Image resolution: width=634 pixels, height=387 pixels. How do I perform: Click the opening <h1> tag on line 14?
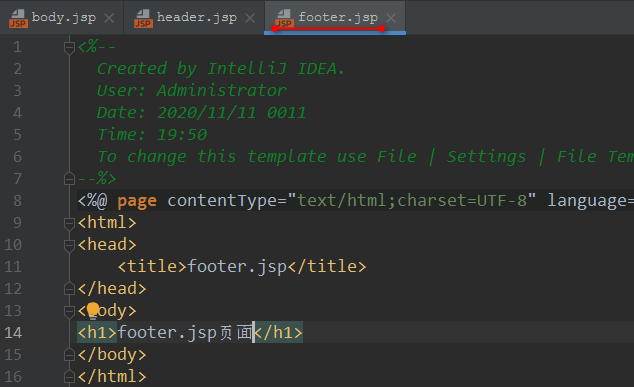tap(97, 332)
